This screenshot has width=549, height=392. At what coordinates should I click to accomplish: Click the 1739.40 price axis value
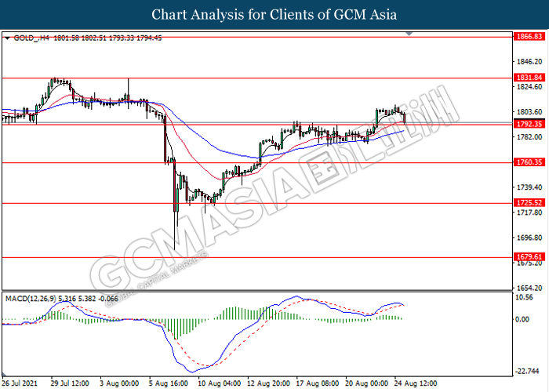pos(529,187)
